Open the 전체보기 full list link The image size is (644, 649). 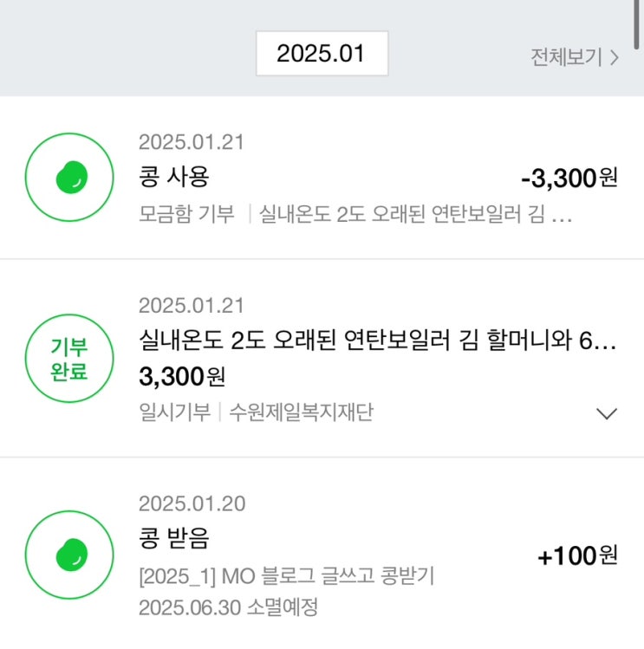[566, 57]
